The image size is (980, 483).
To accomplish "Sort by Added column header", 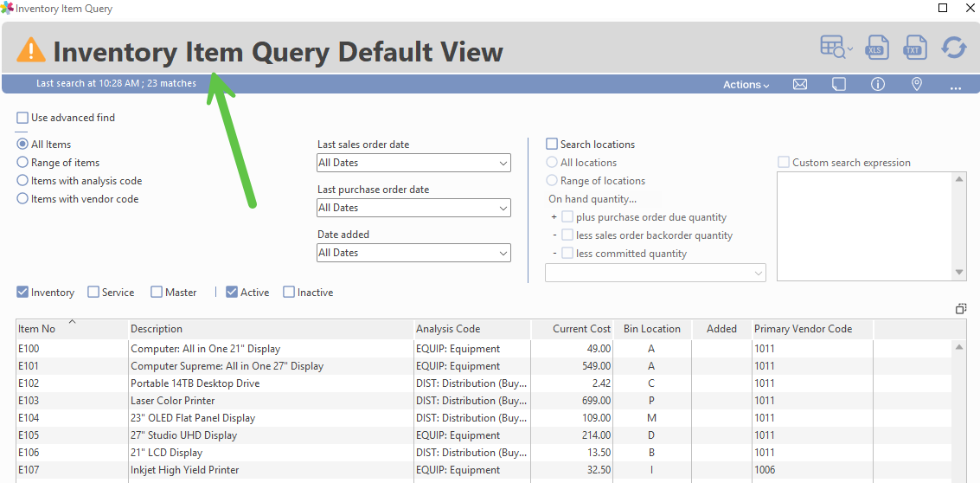I will pos(722,329).
